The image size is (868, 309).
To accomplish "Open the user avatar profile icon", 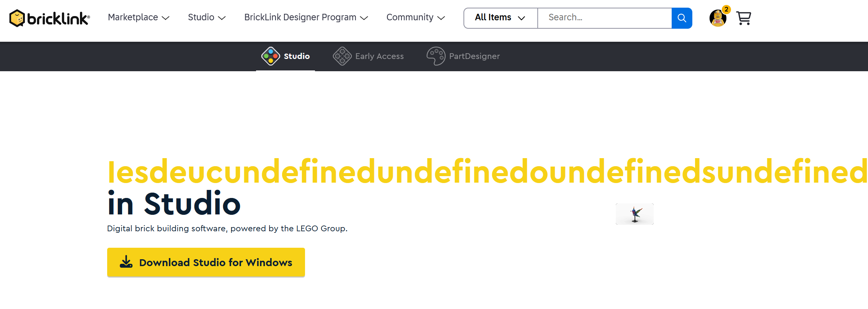I will (718, 18).
